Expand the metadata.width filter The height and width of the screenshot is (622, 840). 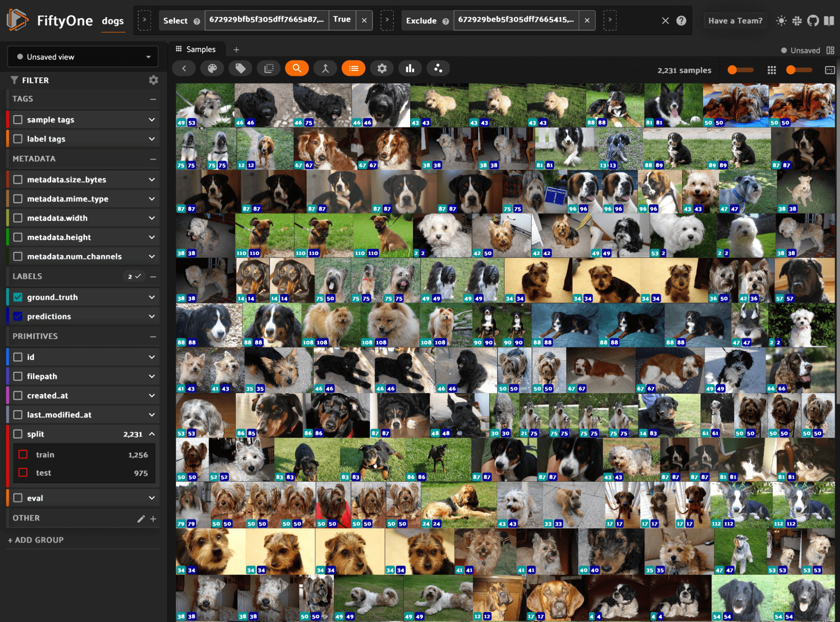click(152, 218)
